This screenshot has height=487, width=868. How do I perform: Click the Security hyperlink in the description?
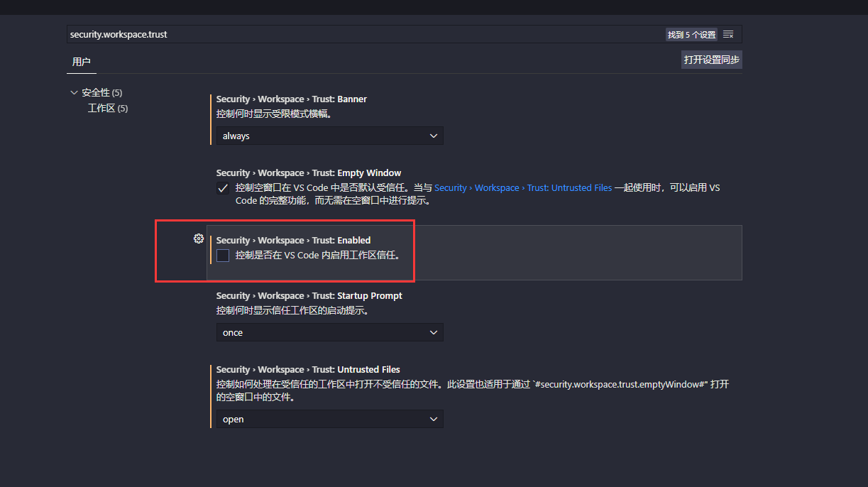point(451,187)
